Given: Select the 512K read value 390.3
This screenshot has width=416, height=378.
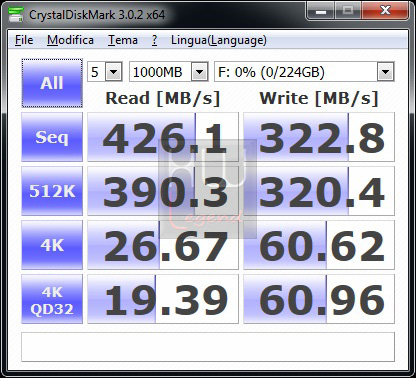Looking at the screenshot, I should point(163,191).
